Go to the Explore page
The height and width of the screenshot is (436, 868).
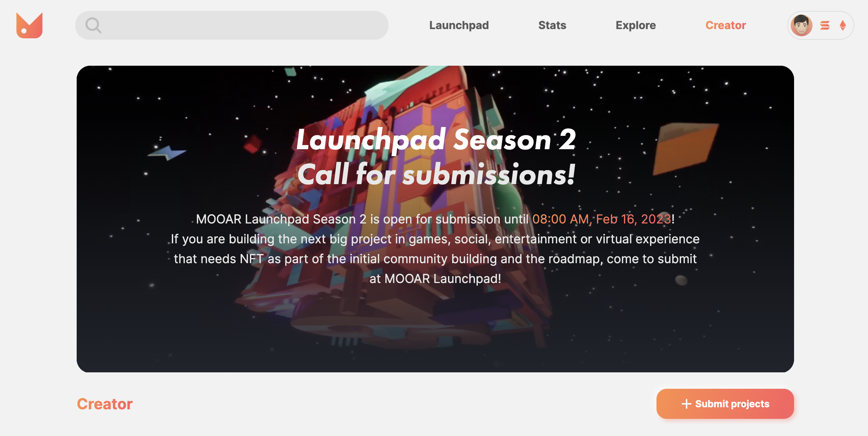point(636,25)
